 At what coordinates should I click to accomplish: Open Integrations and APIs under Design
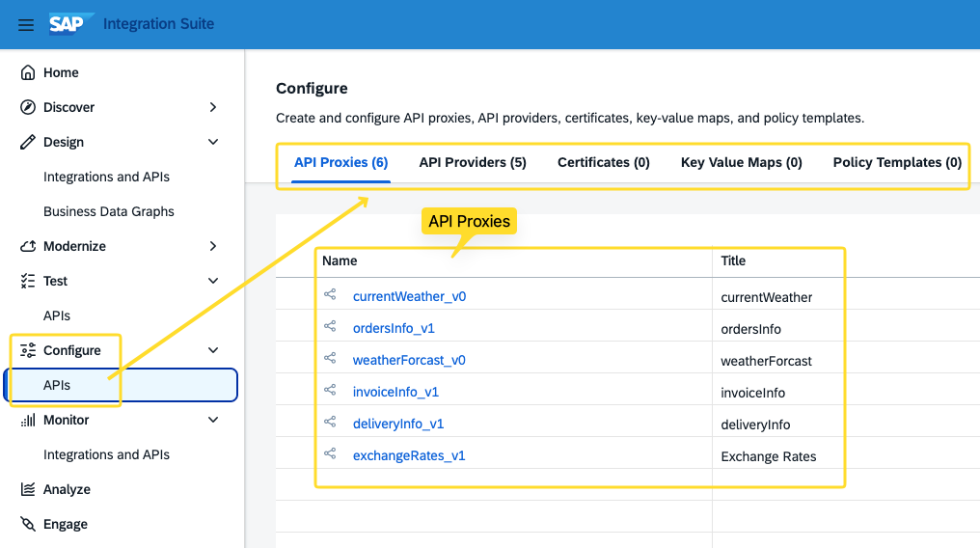[106, 177]
